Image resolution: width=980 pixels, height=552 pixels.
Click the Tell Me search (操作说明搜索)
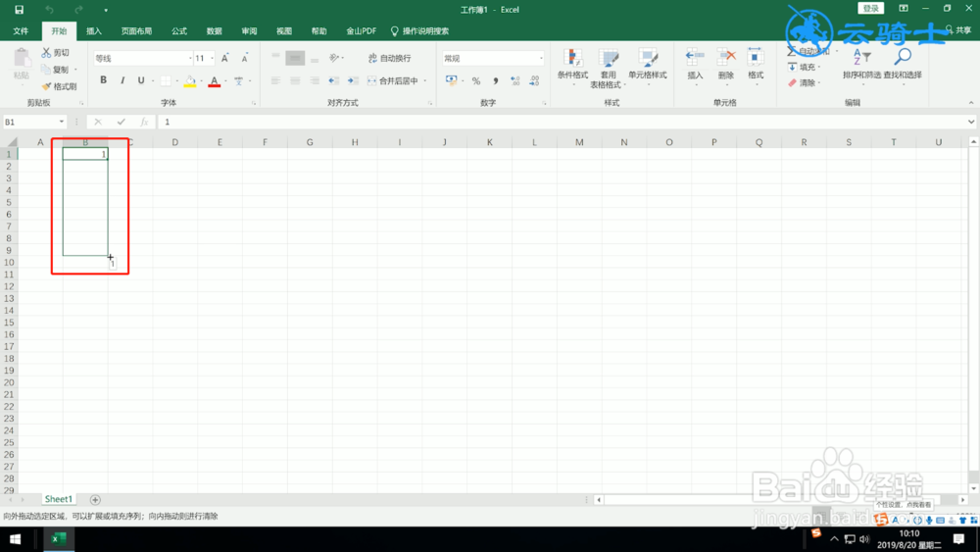419,30
